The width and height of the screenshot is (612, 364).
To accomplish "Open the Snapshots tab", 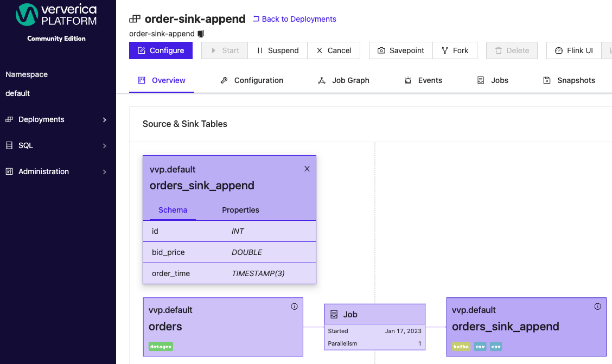I will coord(576,80).
